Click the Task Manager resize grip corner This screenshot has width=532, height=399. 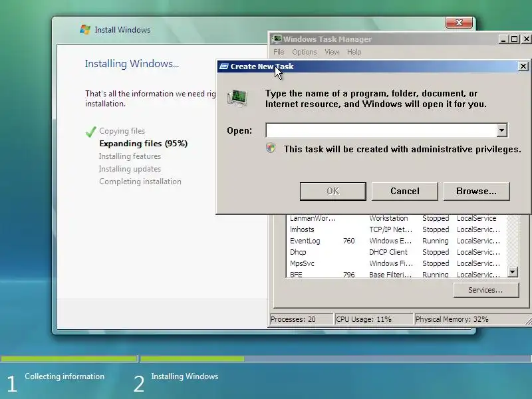(529, 321)
